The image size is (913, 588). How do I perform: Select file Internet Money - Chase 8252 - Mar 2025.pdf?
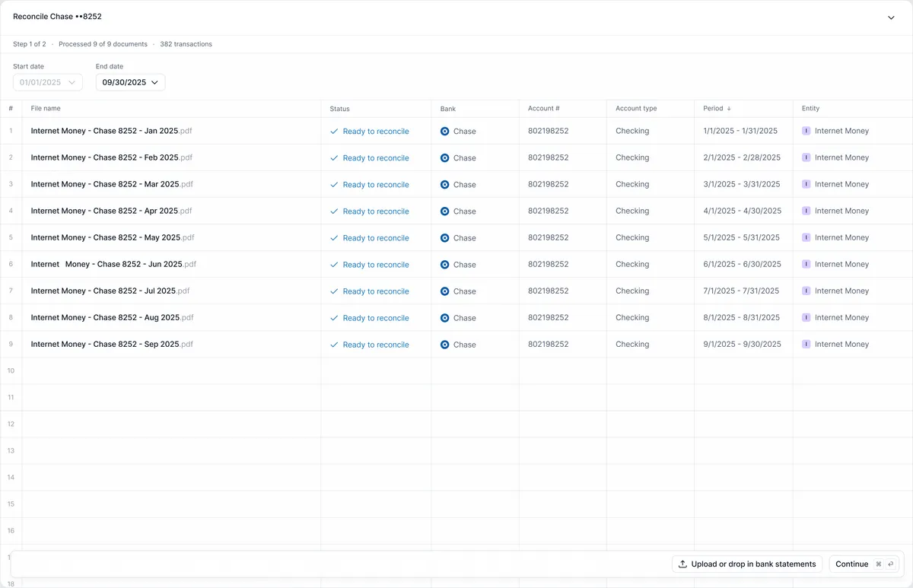coord(112,184)
